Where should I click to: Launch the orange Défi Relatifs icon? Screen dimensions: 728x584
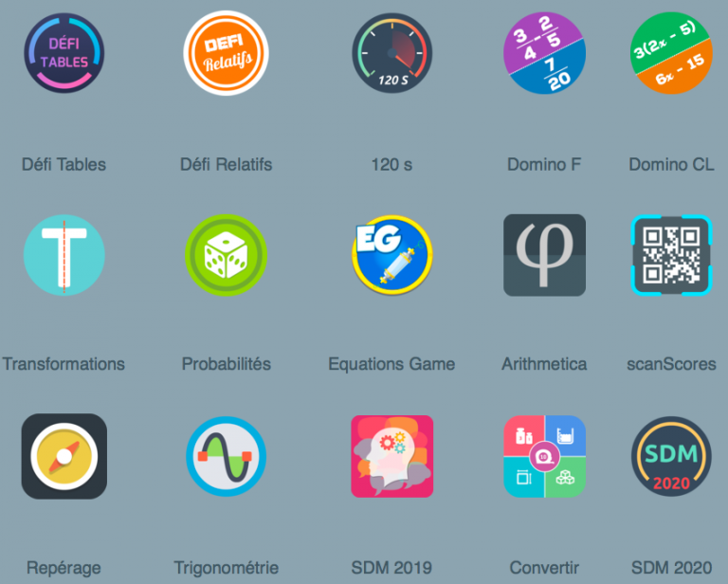[x=227, y=53]
